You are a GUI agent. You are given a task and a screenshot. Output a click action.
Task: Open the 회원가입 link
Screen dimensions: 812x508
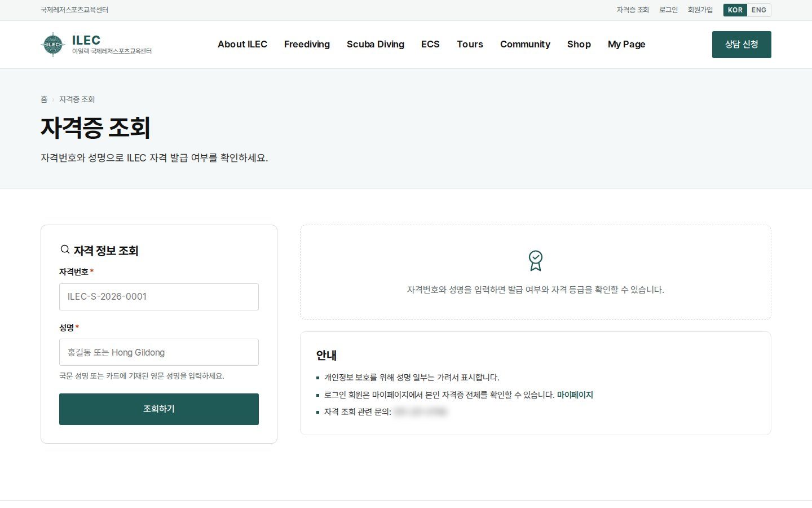[x=700, y=10]
